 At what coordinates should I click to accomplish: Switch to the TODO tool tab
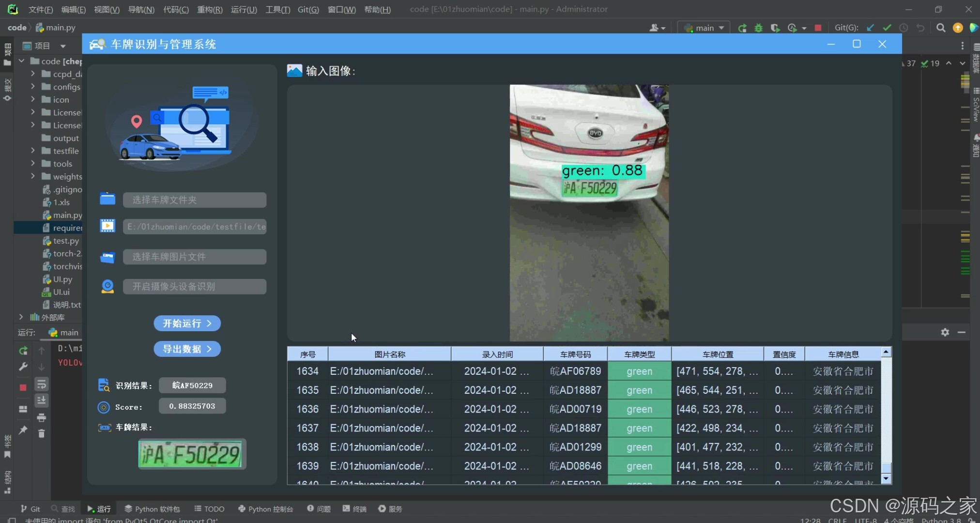pyautogui.click(x=209, y=508)
